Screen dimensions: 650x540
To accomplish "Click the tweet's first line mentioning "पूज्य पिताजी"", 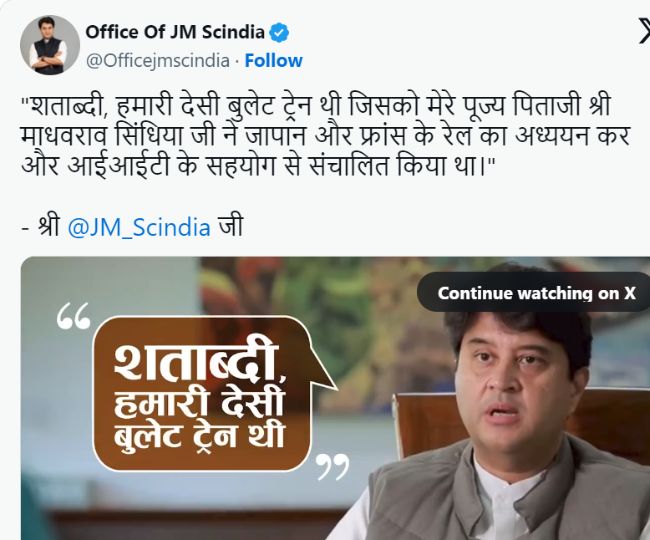I will point(316,108).
